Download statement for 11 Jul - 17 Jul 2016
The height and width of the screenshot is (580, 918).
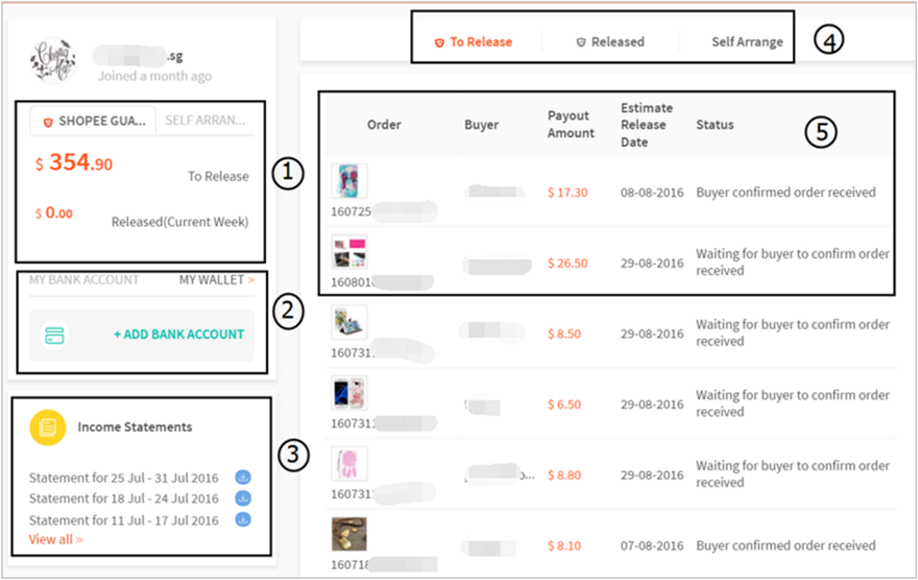(243, 520)
